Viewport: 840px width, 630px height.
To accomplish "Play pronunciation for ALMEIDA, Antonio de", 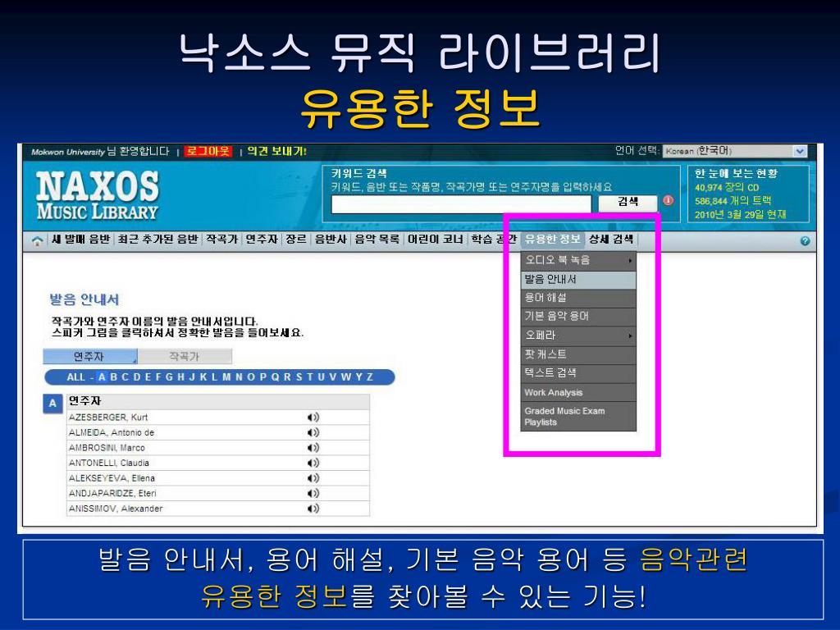I will click(313, 432).
